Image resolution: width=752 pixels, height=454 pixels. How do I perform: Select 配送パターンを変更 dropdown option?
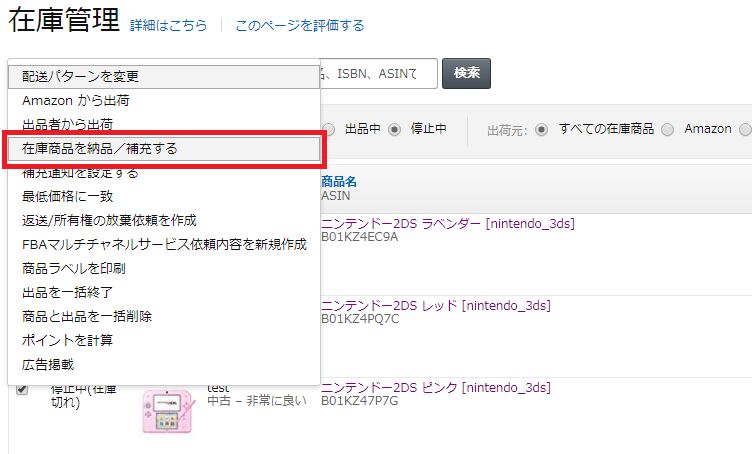[x=164, y=77]
